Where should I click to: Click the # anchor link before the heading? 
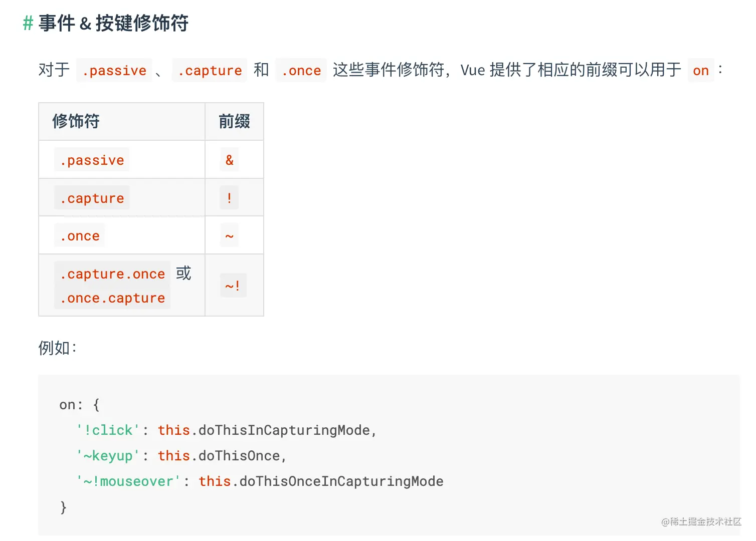[x=28, y=23]
